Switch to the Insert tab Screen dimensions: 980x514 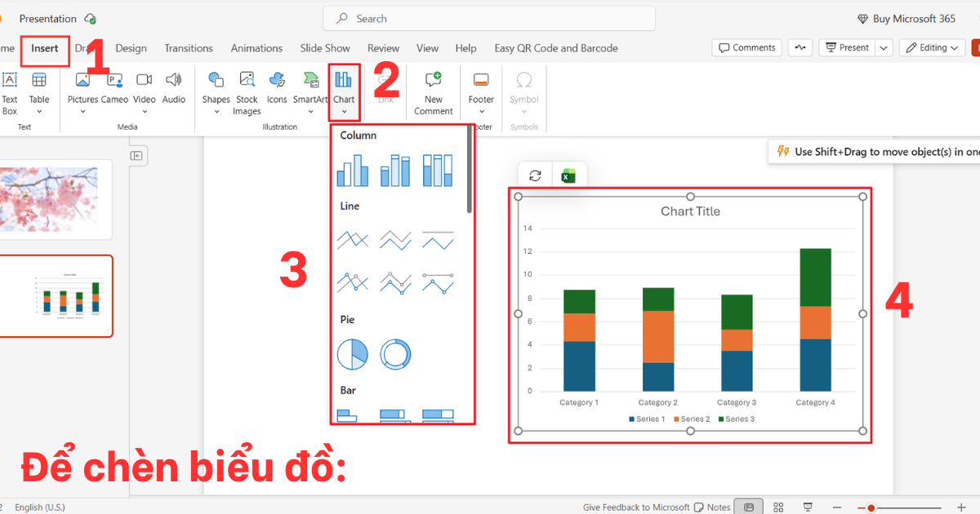tap(45, 48)
